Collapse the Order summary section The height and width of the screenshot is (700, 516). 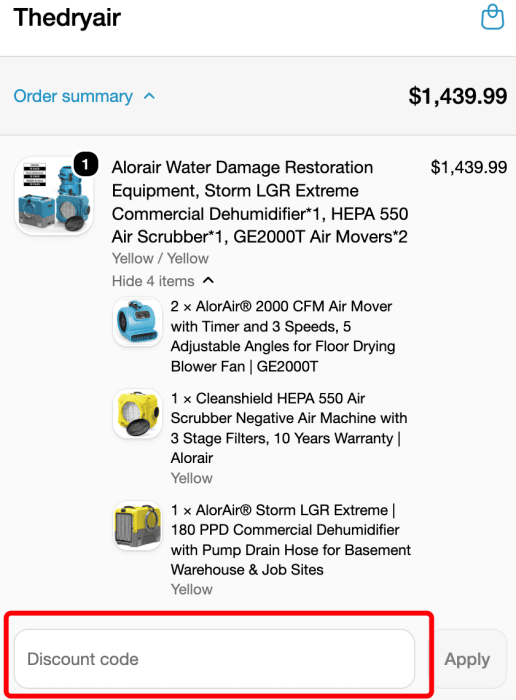click(84, 96)
